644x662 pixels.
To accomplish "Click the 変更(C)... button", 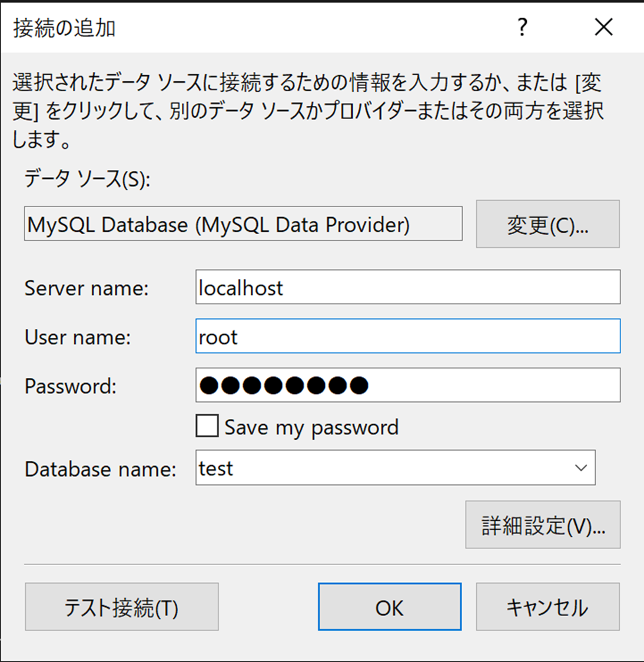I will click(547, 224).
